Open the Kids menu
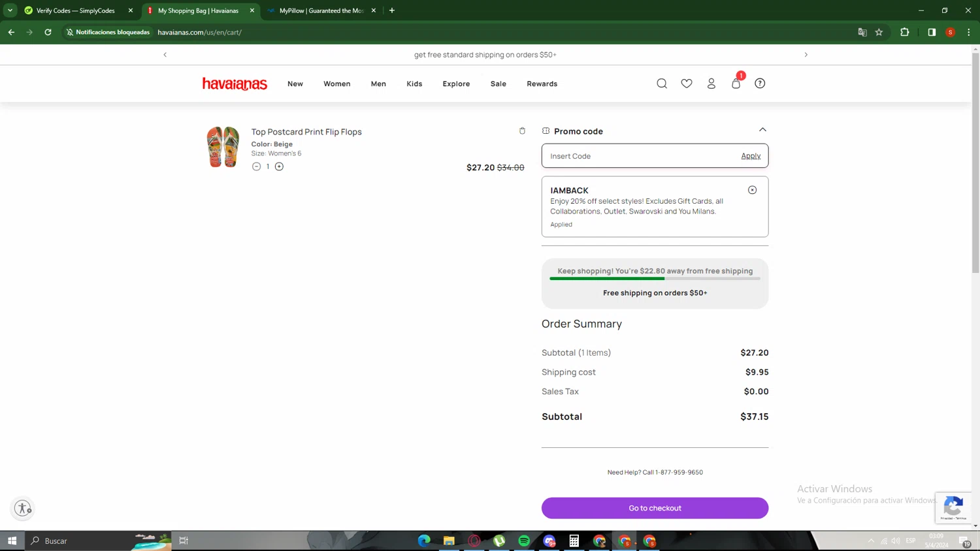The width and height of the screenshot is (980, 551). coord(414,84)
